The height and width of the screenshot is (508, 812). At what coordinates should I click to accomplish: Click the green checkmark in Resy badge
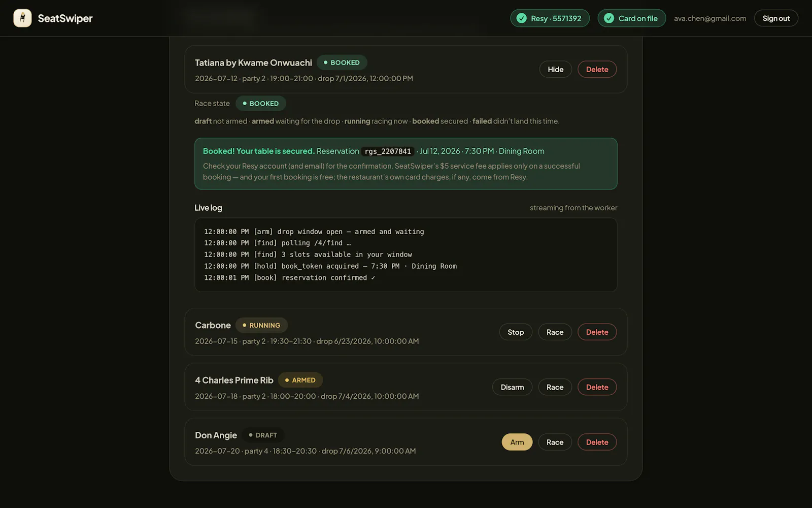[x=521, y=18]
